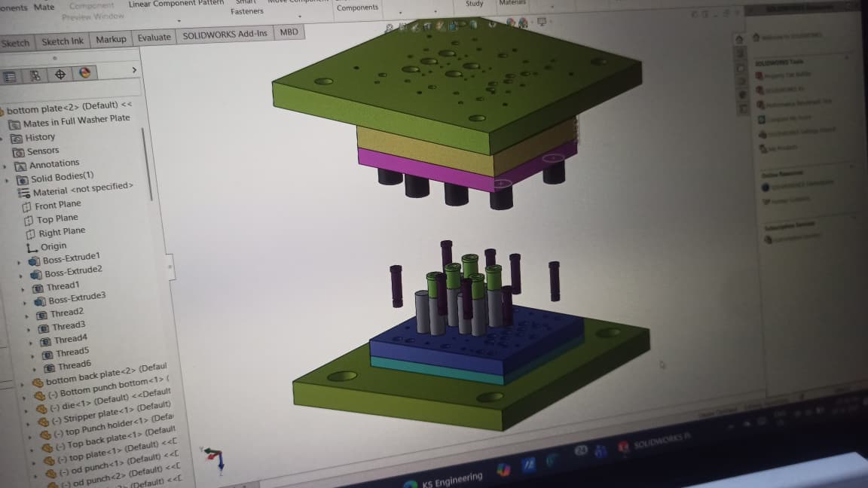Click the Insert Components toolbar icon
The image size is (868, 488).
[357, 7]
